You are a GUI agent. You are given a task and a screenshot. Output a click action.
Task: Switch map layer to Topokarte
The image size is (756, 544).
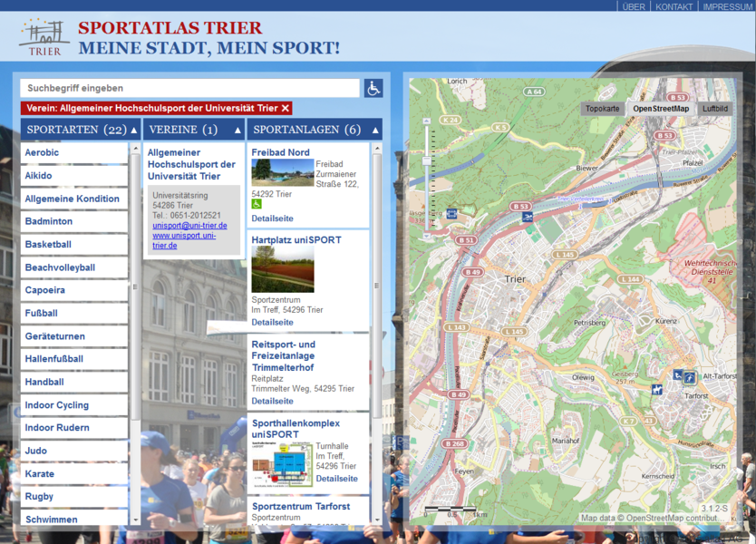[602, 109]
